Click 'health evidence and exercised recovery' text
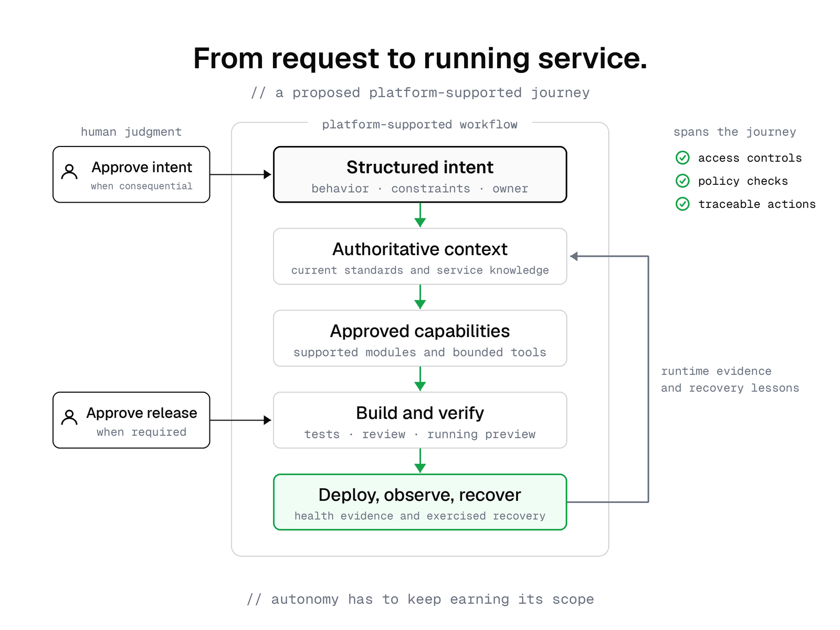Screen dimensions: 840x630 coord(420,516)
